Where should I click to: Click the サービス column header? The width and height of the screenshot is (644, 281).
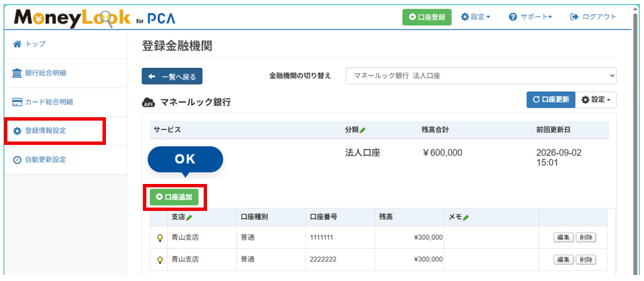[x=167, y=129]
